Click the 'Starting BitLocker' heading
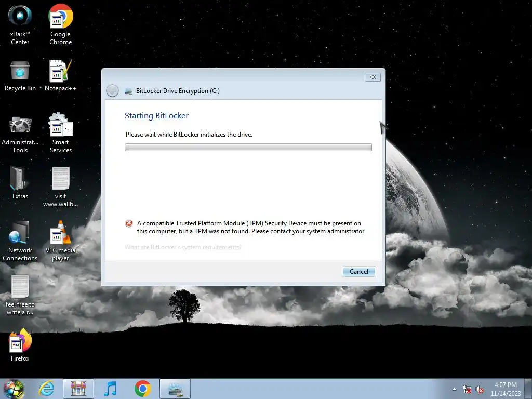 click(156, 116)
